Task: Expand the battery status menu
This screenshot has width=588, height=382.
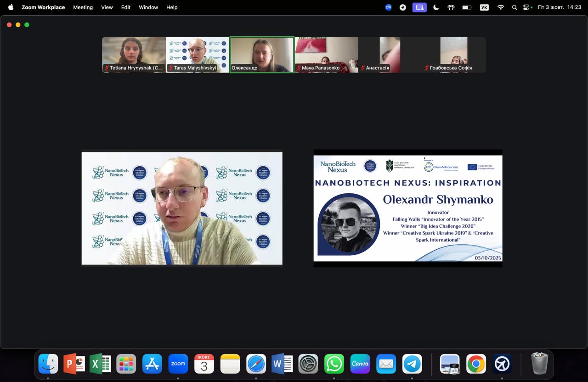Action: click(x=467, y=7)
